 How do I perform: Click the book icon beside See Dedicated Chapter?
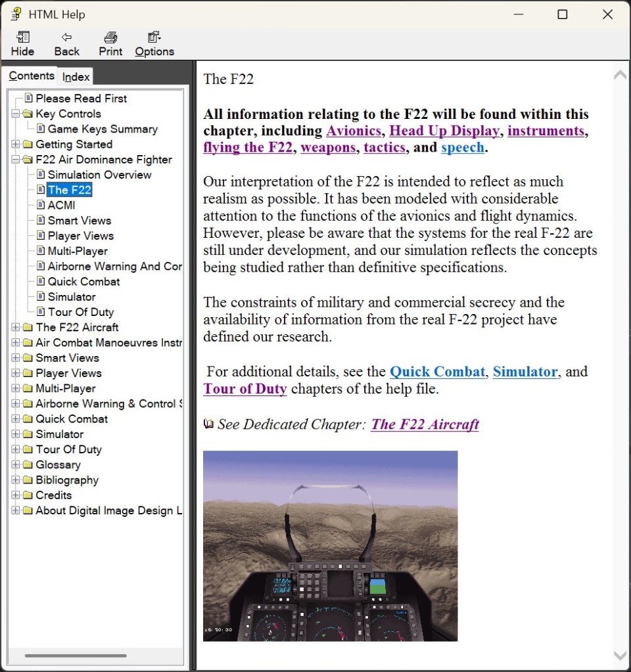tap(208, 424)
